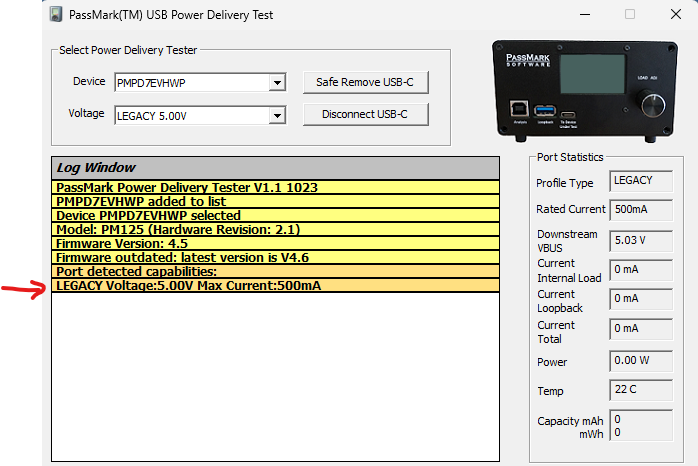Click the Capacity mAh/mWh value field

click(x=641, y=425)
